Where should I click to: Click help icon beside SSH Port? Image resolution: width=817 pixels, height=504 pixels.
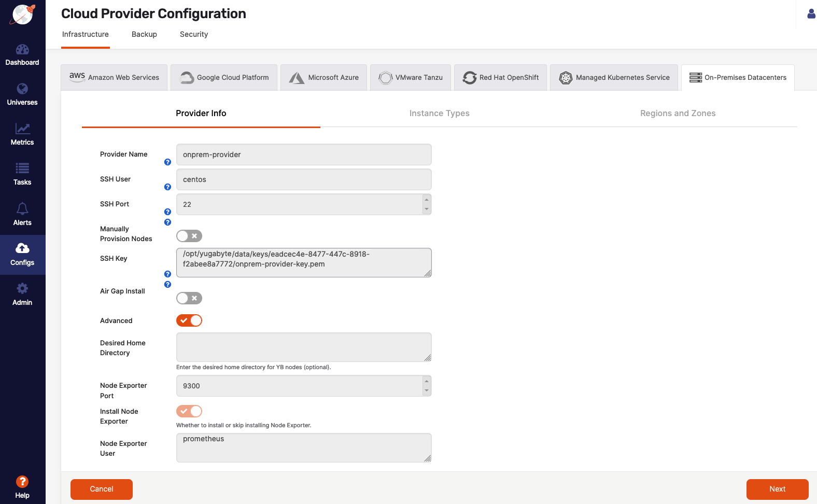(x=167, y=212)
